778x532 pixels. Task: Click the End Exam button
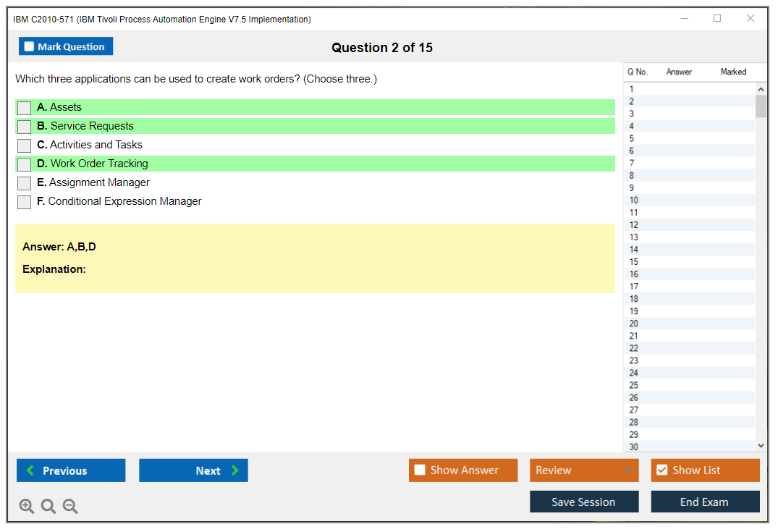point(705,502)
